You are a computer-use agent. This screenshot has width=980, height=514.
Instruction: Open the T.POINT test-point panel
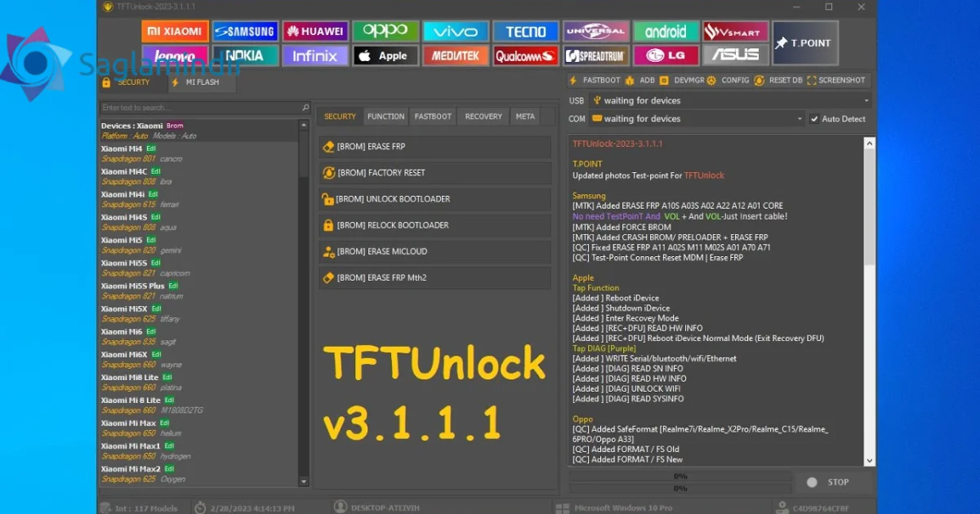(x=805, y=43)
